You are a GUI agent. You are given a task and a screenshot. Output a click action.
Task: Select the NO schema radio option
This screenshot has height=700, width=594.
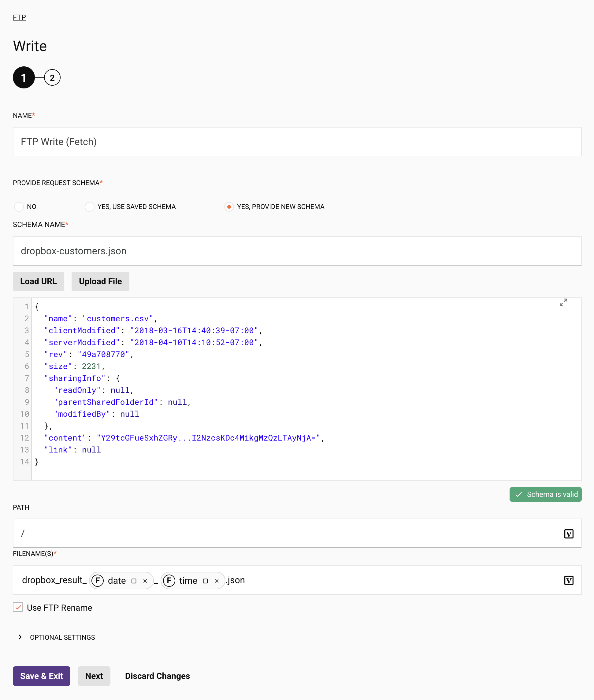19,207
